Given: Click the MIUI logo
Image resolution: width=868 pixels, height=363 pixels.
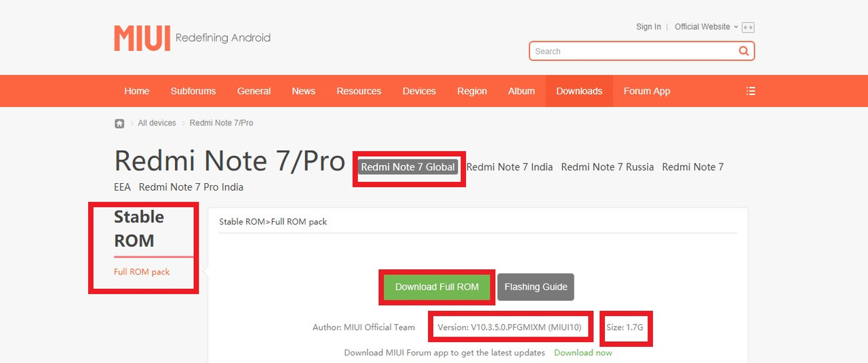Looking at the screenshot, I should tap(142, 38).
